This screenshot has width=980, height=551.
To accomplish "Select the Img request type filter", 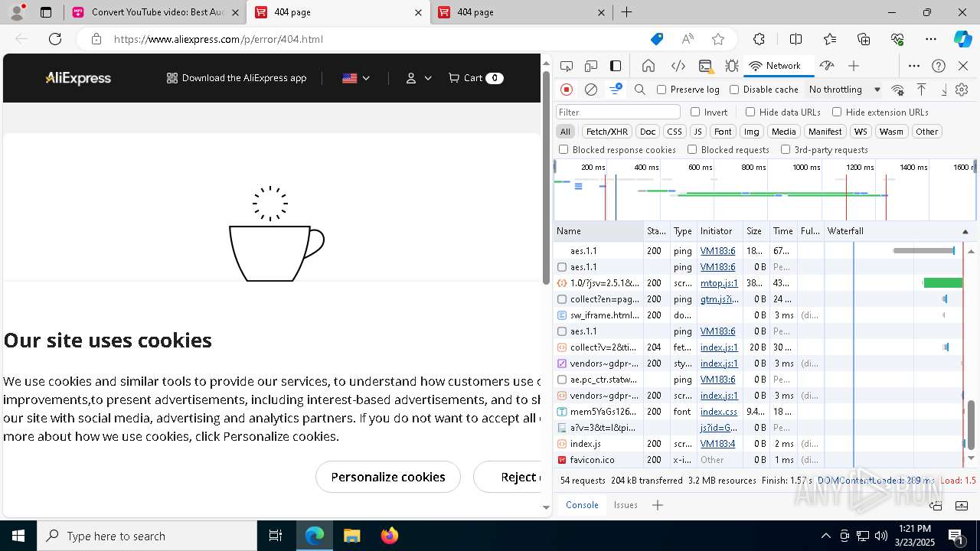I will 752,132.
